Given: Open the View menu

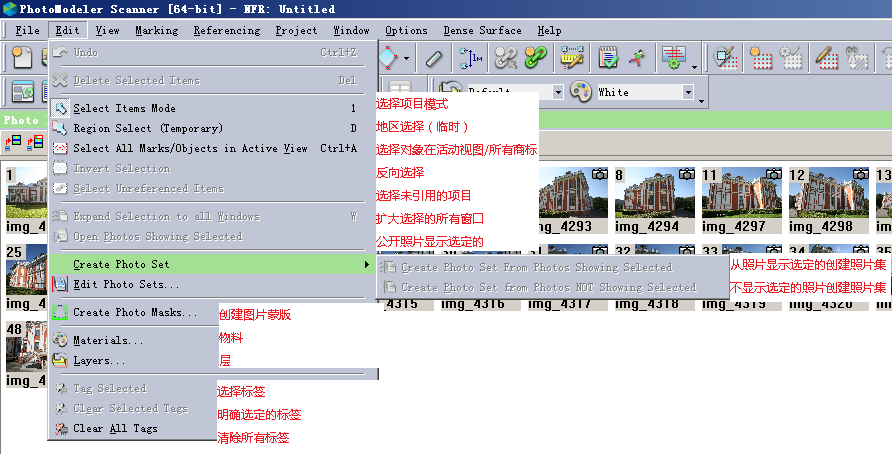Looking at the screenshot, I should click(108, 30).
